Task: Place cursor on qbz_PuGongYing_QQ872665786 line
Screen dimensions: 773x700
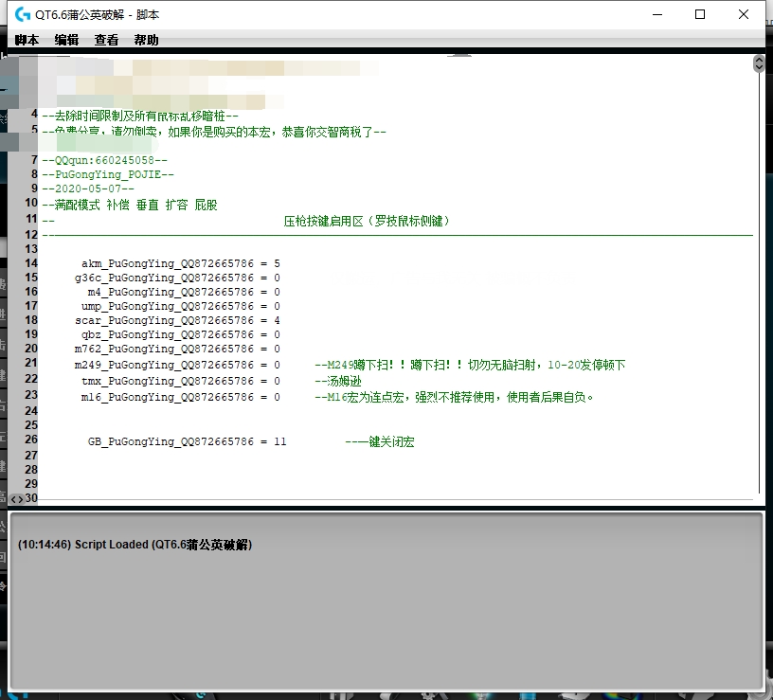Action: 181,334
